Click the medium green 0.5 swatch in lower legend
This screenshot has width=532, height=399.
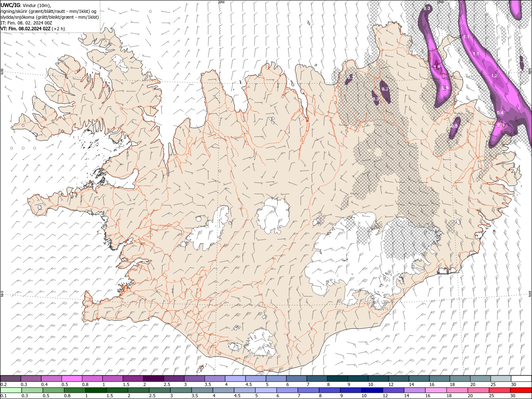(54, 390)
